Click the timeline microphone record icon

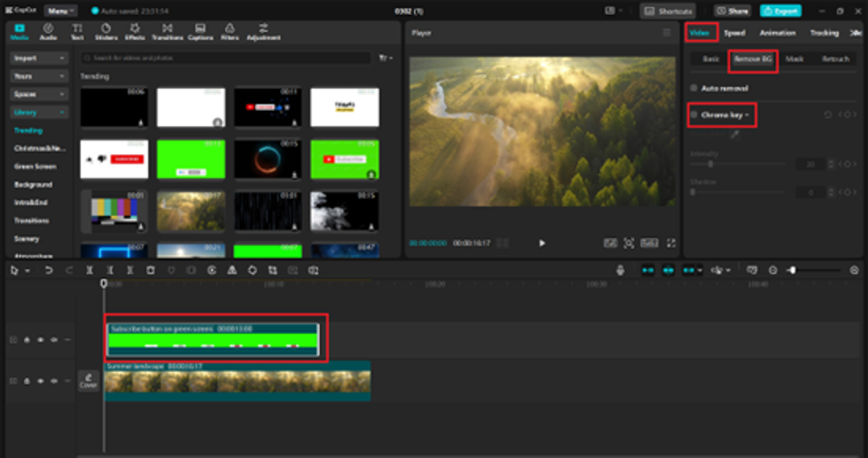620,270
